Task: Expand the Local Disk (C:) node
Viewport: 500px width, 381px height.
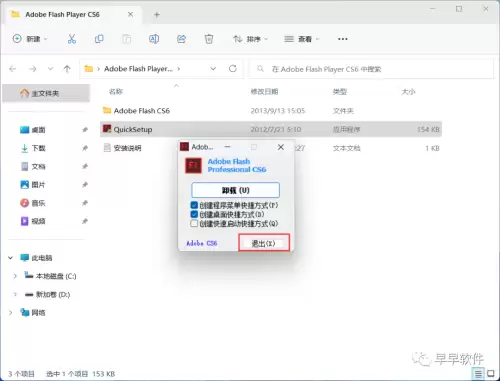Action: coord(15,276)
